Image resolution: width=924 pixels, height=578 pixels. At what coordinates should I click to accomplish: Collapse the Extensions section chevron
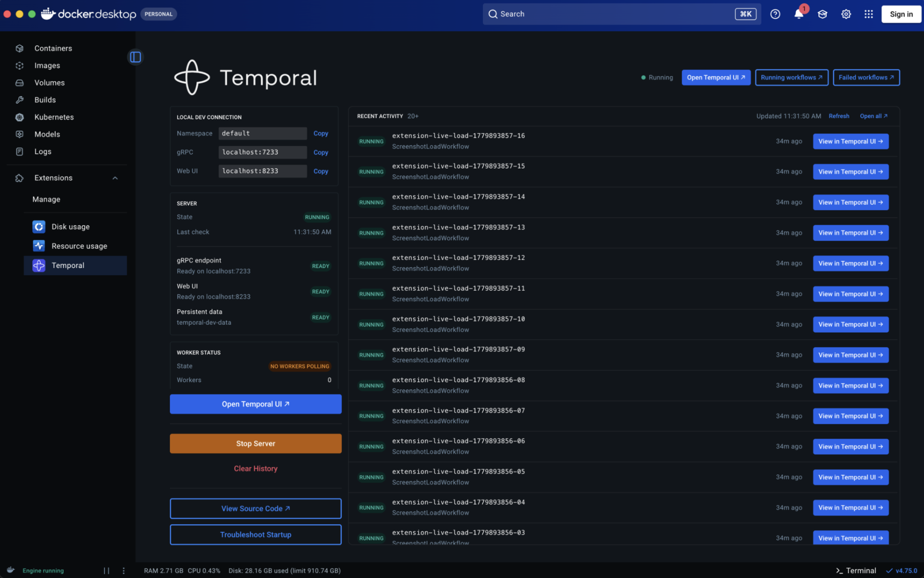[115, 178]
